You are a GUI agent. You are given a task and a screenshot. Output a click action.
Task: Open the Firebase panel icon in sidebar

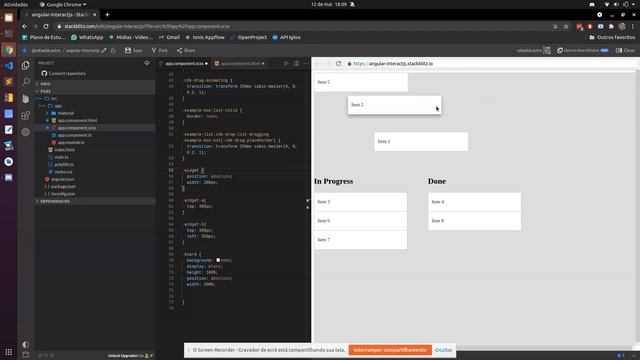(x=25, y=98)
